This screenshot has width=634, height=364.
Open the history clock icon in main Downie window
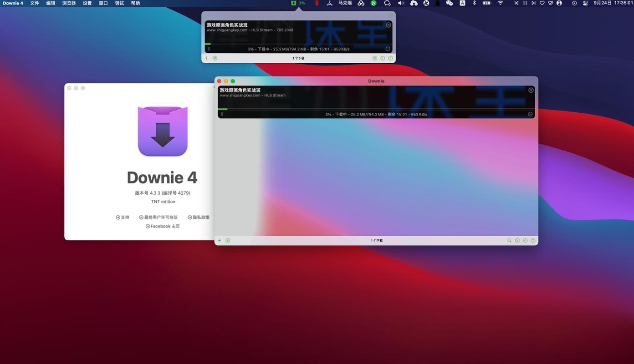pos(525,240)
